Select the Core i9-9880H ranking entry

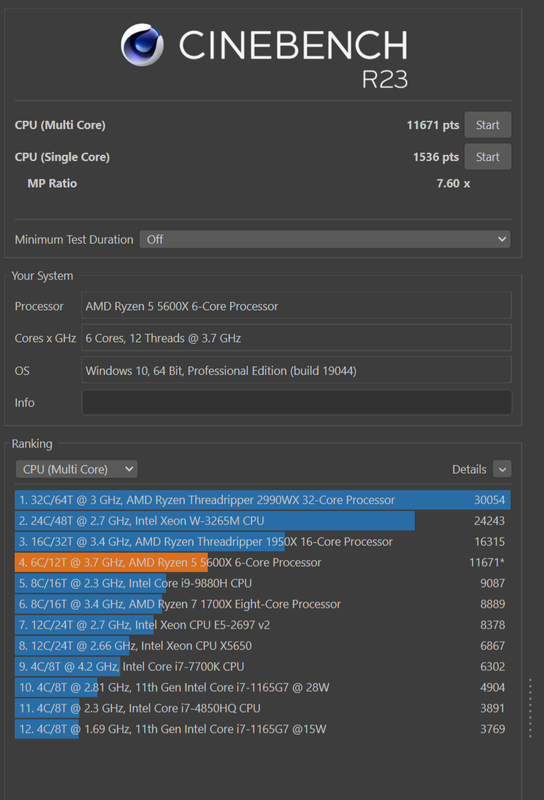[262, 583]
